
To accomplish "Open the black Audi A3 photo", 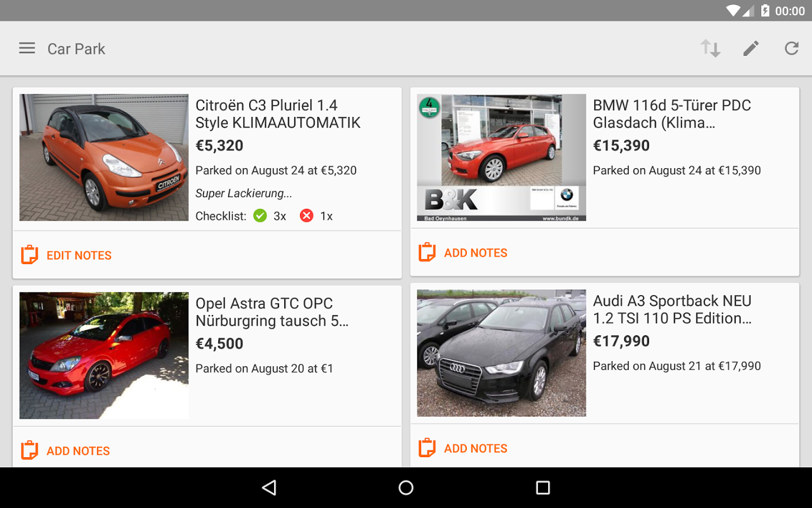I will [501, 353].
